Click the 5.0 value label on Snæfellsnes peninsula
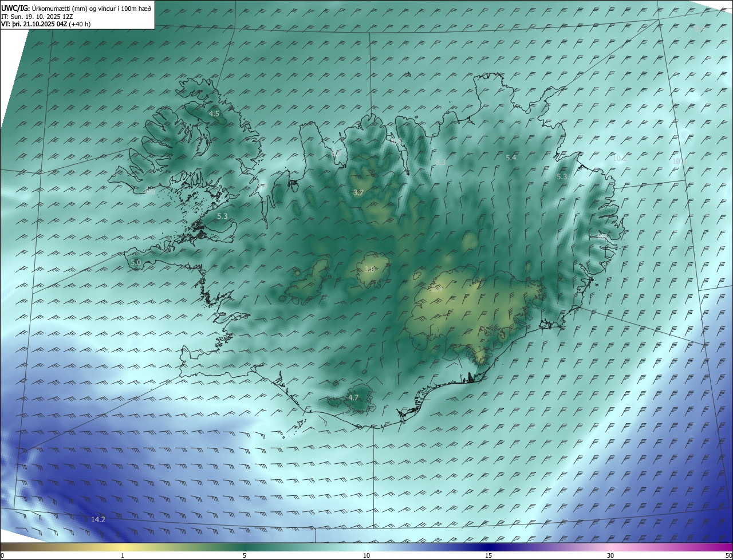This screenshot has height=560, width=733. [136, 263]
